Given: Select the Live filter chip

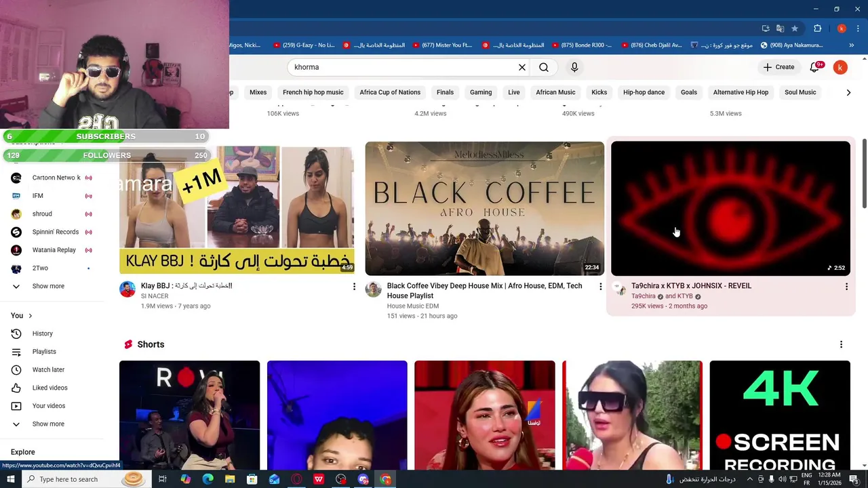Looking at the screenshot, I should coord(514,92).
